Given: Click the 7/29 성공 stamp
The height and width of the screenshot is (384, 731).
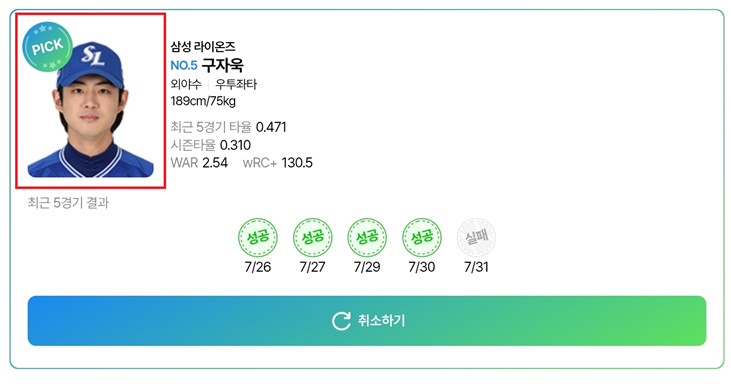Looking at the screenshot, I should (367, 237).
